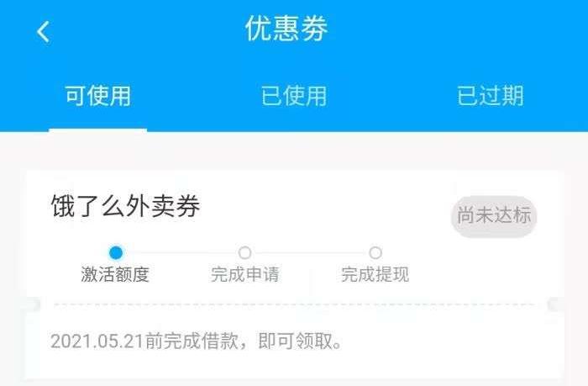The height and width of the screenshot is (386, 588).
Task: Tap the 2021.05.21 deadline notice text
Action: (x=196, y=341)
